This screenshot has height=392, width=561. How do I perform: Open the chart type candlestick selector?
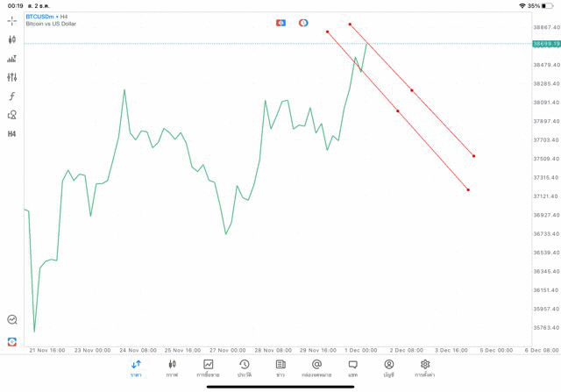[x=12, y=39]
